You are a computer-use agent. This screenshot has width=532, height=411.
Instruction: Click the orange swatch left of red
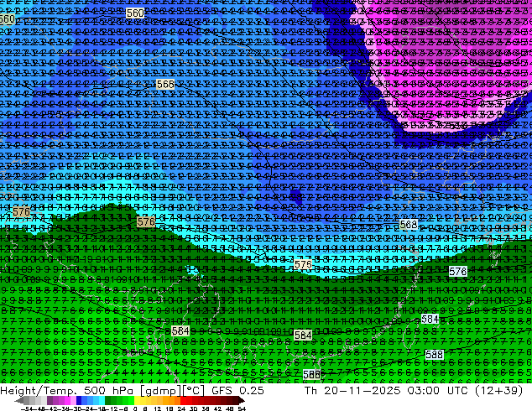tap(177, 400)
